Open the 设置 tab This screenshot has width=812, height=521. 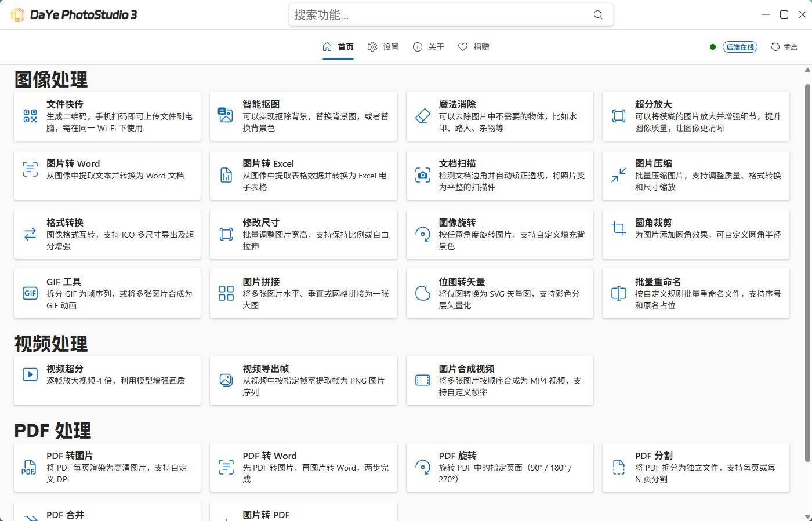383,47
